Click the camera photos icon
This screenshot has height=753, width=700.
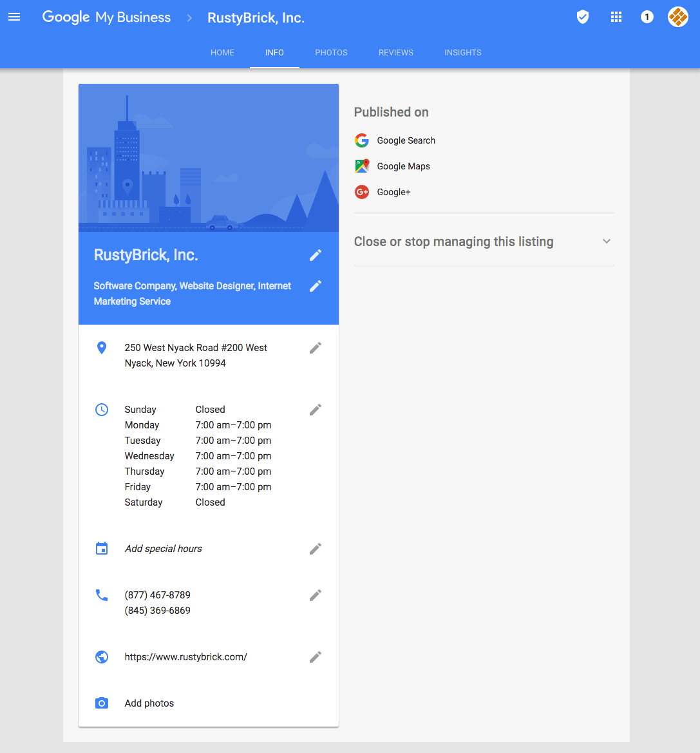(102, 703)
